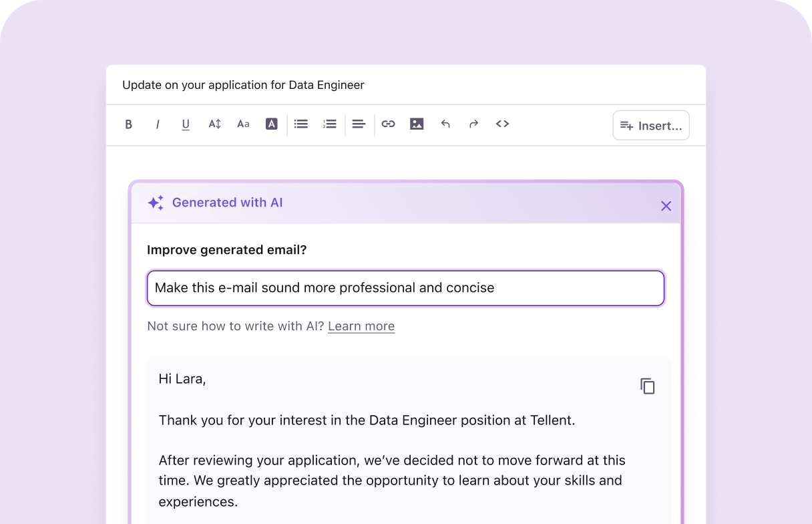This screenshot has width=812, height=524.
Task: Toggle underline formatting
Action: pos(186,124)
